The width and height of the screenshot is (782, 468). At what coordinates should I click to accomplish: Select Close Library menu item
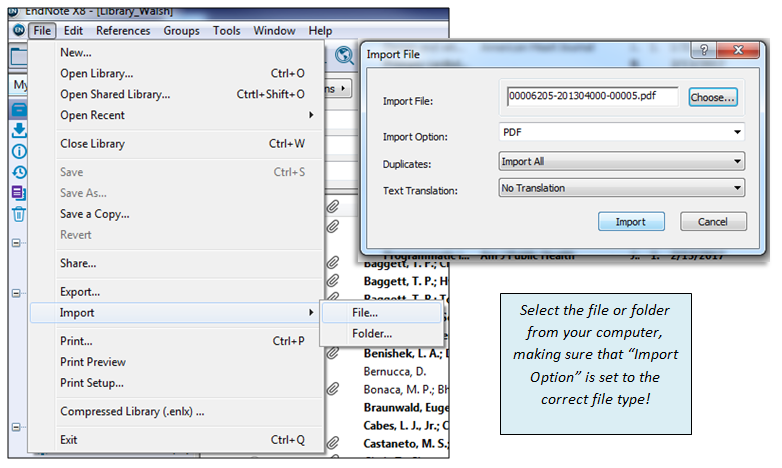tap(177, 144)
